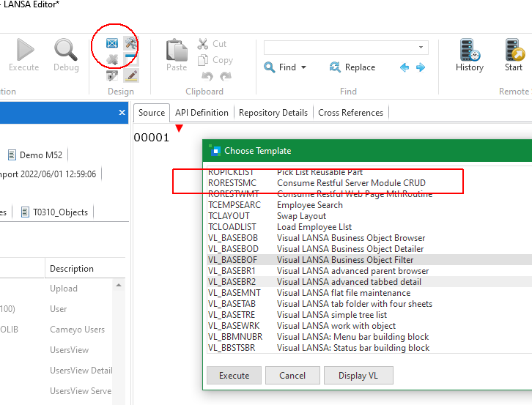Image resolution: width=532 pixels, height=405 pixels.
Task: Click the Execute play icon
Action: (x=24, y=51)
